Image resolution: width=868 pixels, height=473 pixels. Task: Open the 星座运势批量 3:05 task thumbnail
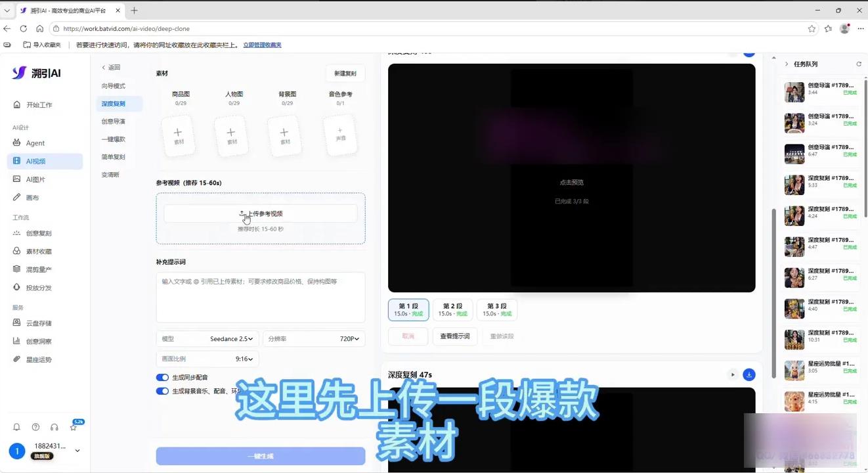click(x=794, y=371)
